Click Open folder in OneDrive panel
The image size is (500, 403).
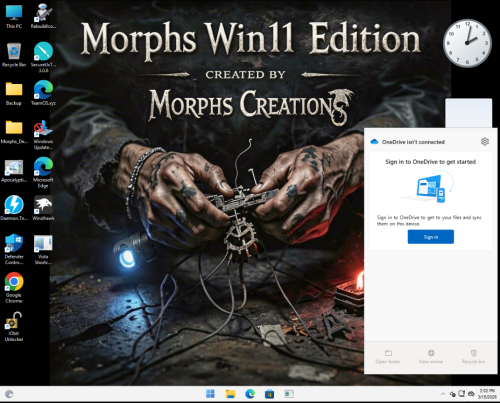[x=388, y=357]
